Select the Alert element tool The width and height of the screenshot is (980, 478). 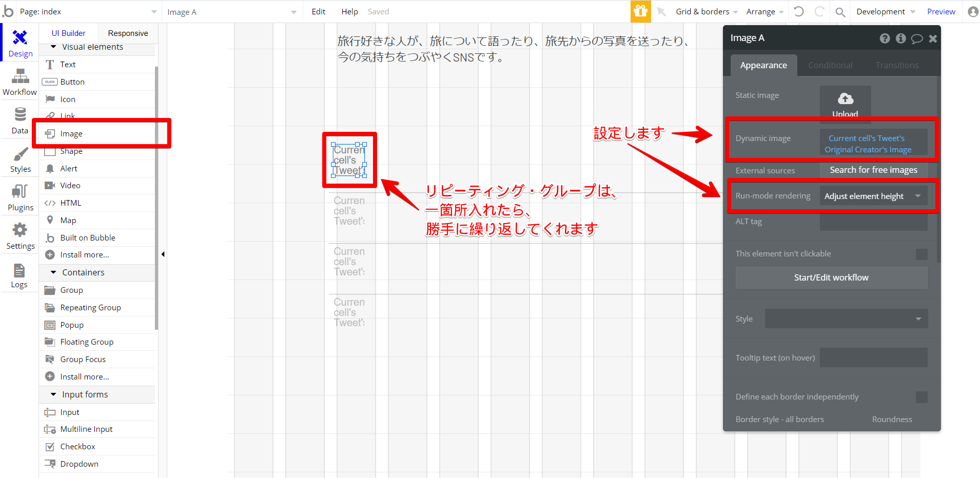(x=97, y=168)
